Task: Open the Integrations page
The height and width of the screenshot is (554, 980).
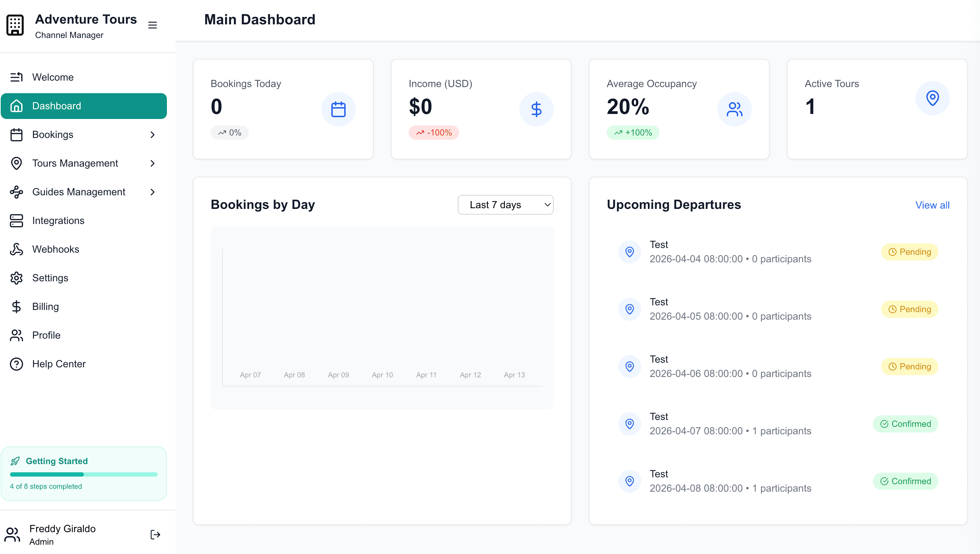Action: [x=84, y=221]
